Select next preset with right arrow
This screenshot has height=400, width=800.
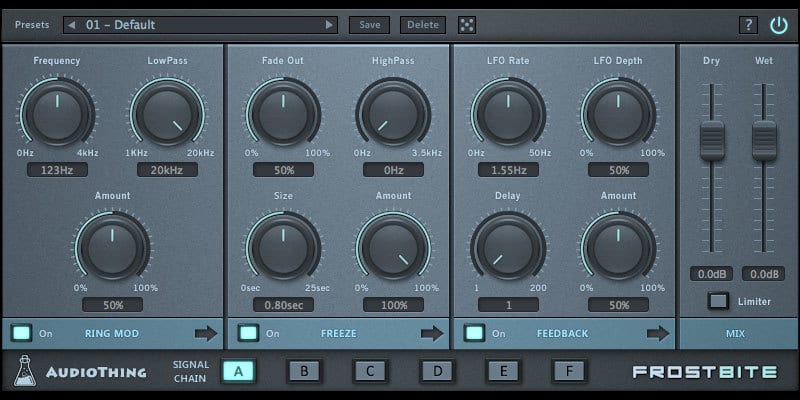click(x=330, y=24)
